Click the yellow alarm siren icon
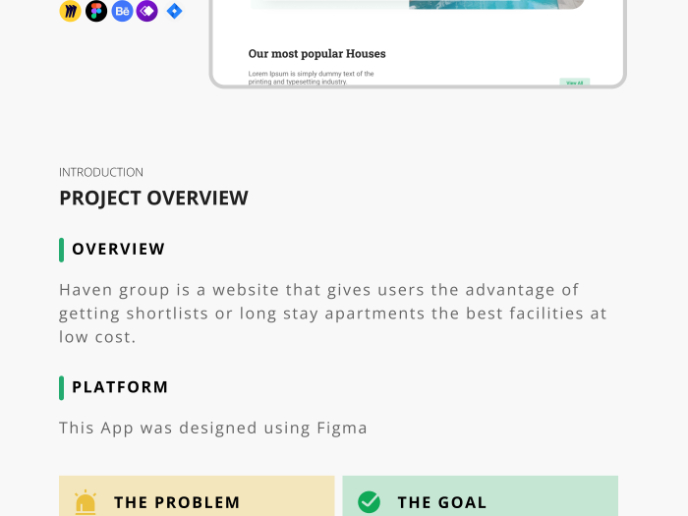 point(85,502)
